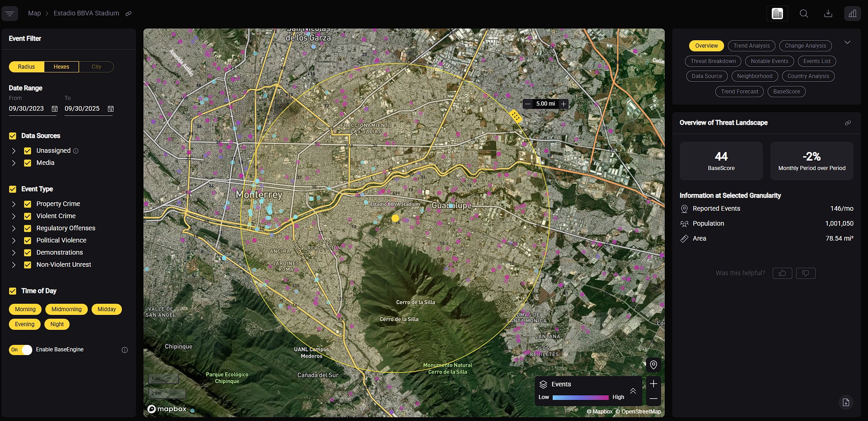Toggle the Morning time filter
This screenshot has width=868, height=421.
click(25, 309)
